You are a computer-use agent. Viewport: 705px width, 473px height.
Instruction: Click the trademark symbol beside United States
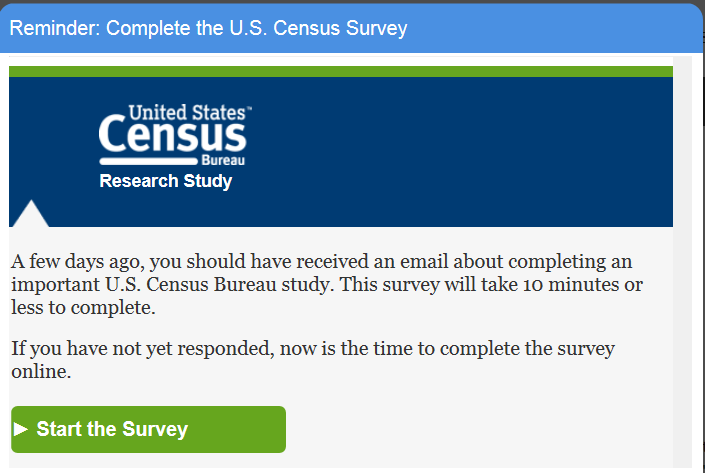(x=248, y=107)
